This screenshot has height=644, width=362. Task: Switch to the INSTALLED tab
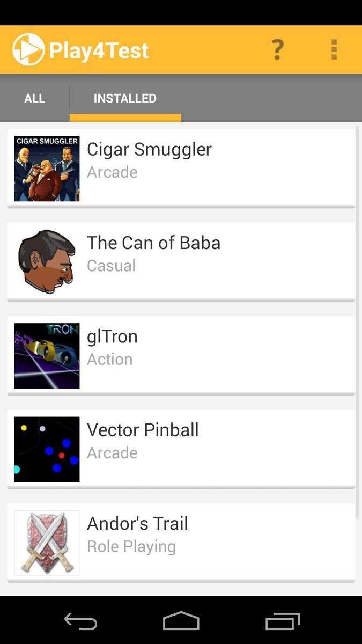click(x=125, y=98)
